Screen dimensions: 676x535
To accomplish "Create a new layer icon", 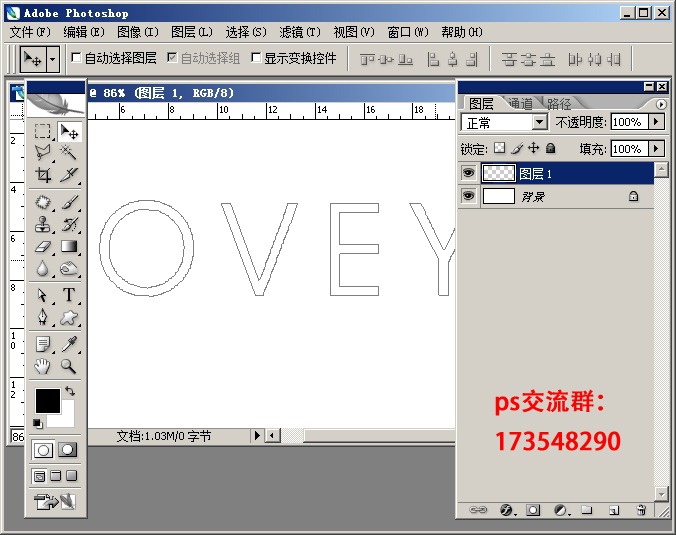I will pos(614,510).
